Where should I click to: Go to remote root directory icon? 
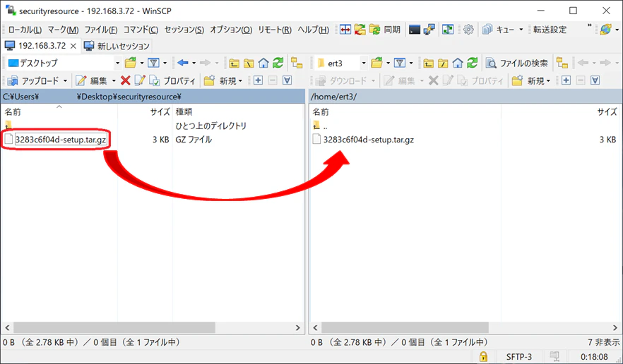point(443,63)
